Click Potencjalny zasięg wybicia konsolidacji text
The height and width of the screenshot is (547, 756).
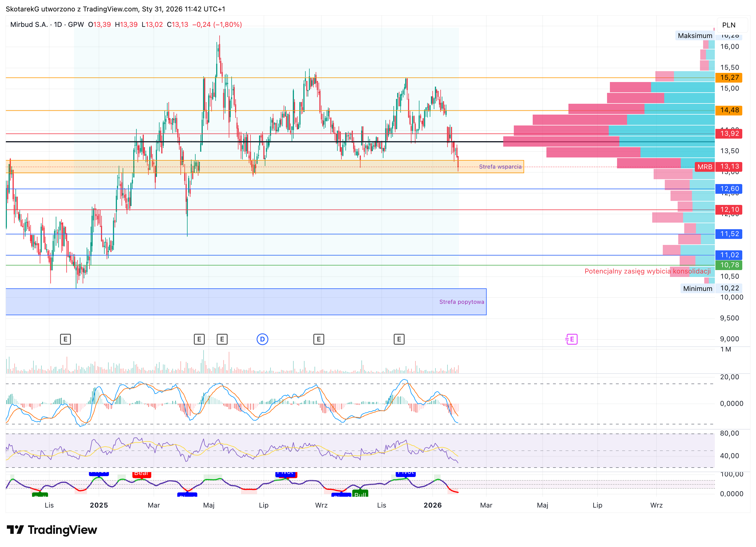647,271
